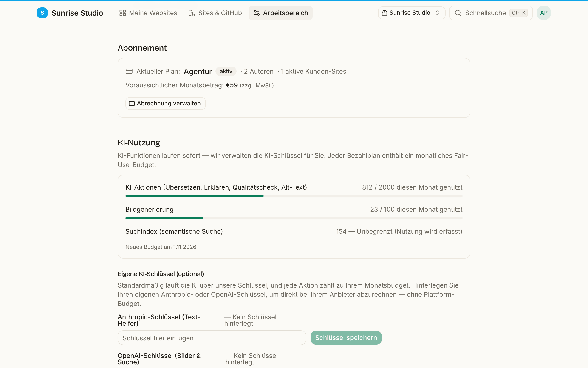Click the KI-Aktionen usage progress bar
588x368 pixels.
tap(294, 196)
